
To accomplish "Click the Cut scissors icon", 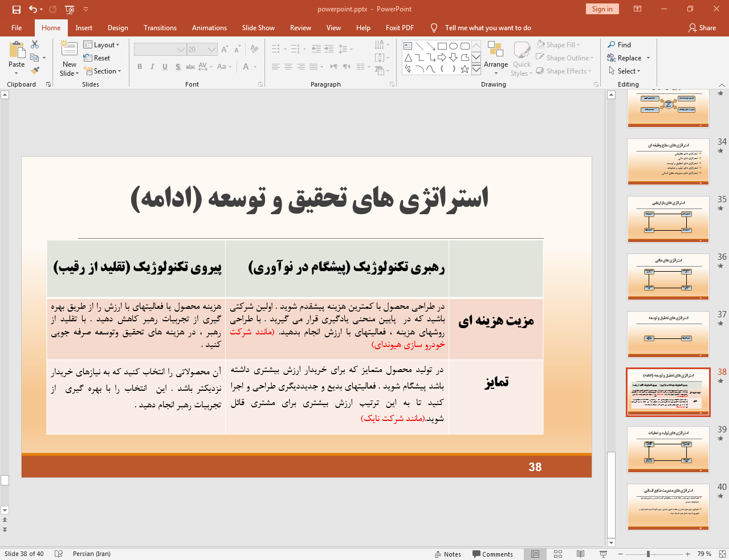I will tap(35, 44).
